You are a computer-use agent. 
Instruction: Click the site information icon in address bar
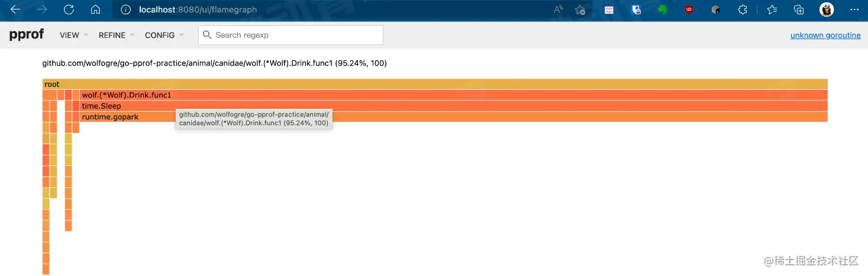[125, 9]
